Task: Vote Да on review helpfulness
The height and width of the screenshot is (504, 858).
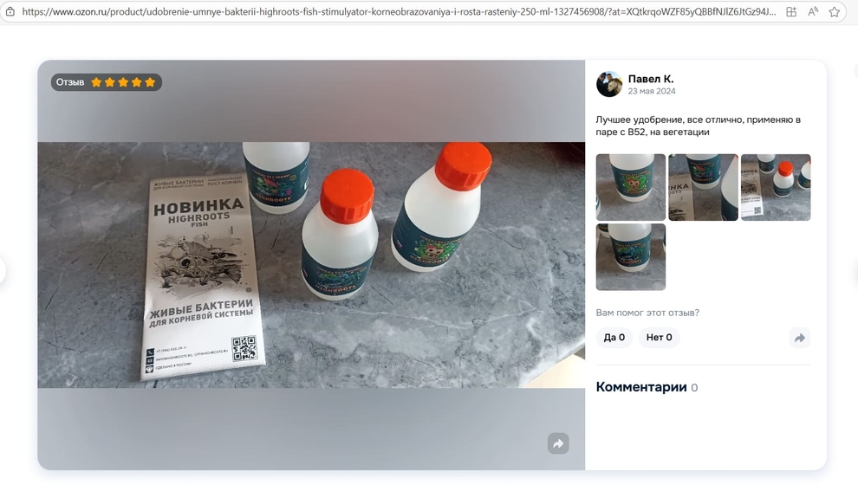Action: 614,337
